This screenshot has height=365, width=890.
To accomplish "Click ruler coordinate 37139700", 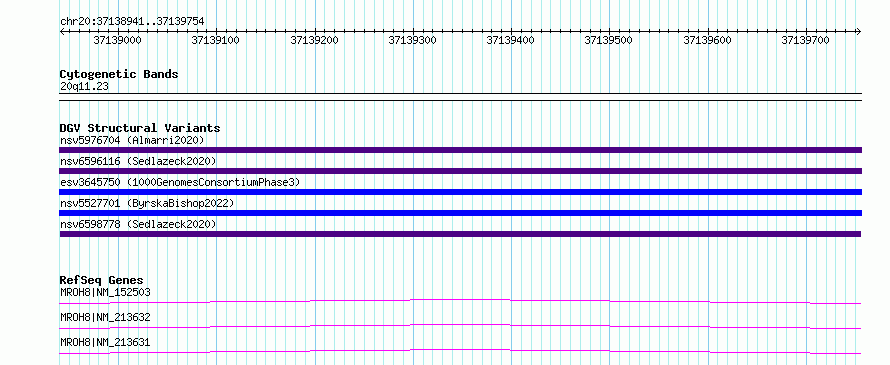I will pos(806,40).
